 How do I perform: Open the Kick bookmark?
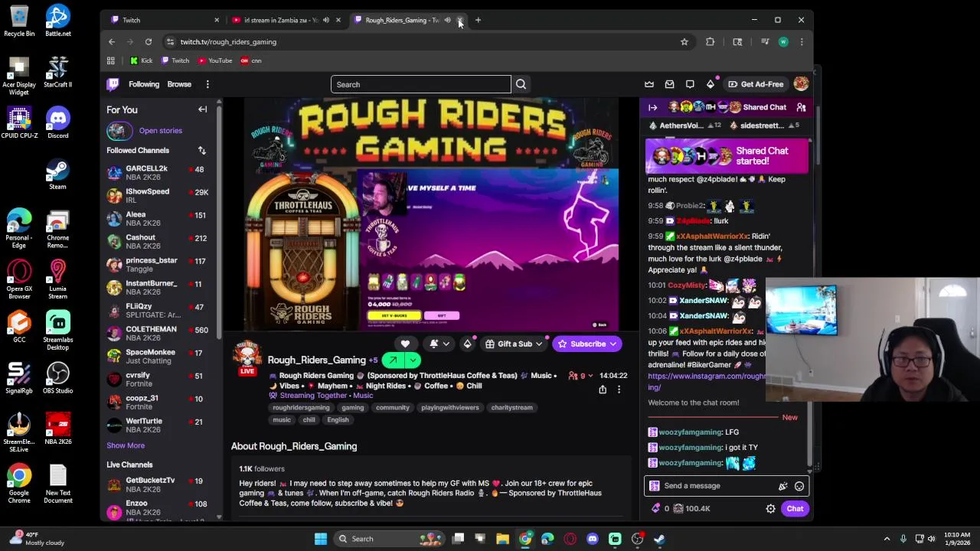click(x=141, y=60)
